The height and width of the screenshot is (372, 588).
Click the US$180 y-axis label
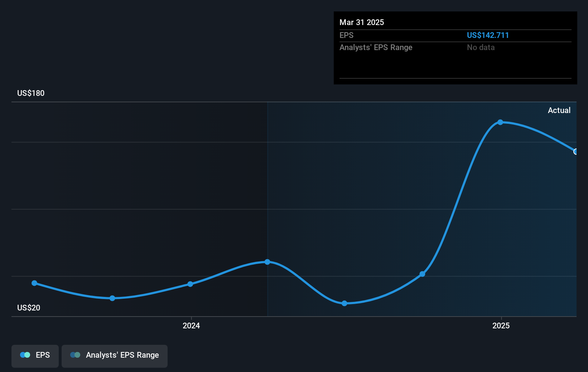tap(31, 93)
